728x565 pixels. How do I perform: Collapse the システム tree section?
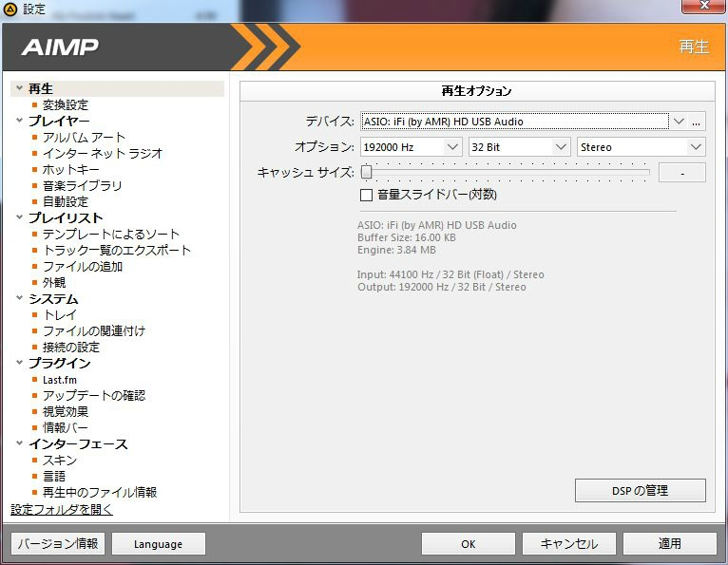tap(20, 298)
